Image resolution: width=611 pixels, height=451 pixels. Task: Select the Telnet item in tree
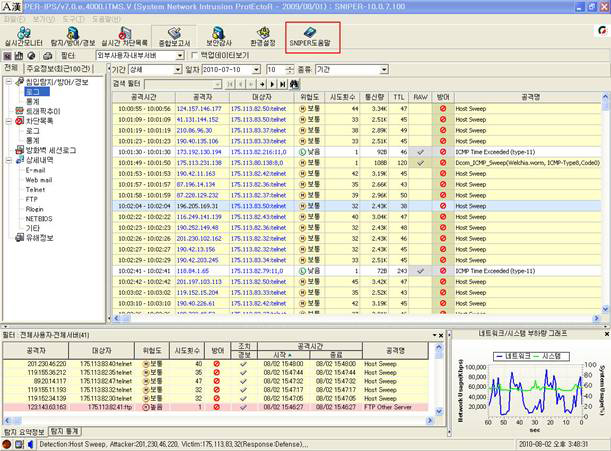(x=35, y=187)
